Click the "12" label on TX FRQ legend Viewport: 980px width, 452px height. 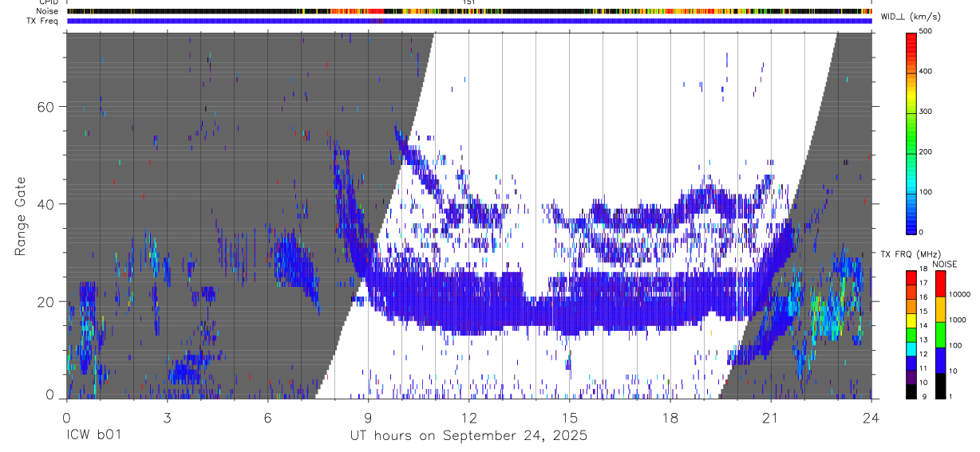(923, 354)
